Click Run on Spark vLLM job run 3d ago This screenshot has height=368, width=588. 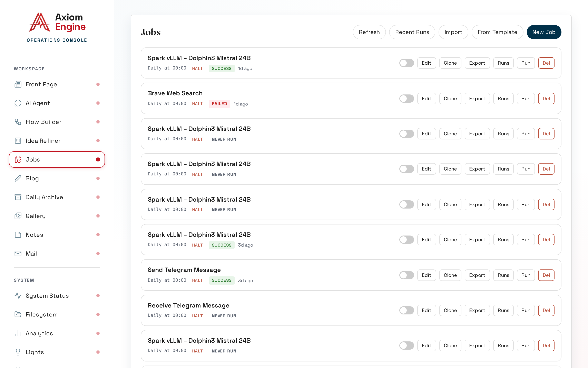point(526,240)
